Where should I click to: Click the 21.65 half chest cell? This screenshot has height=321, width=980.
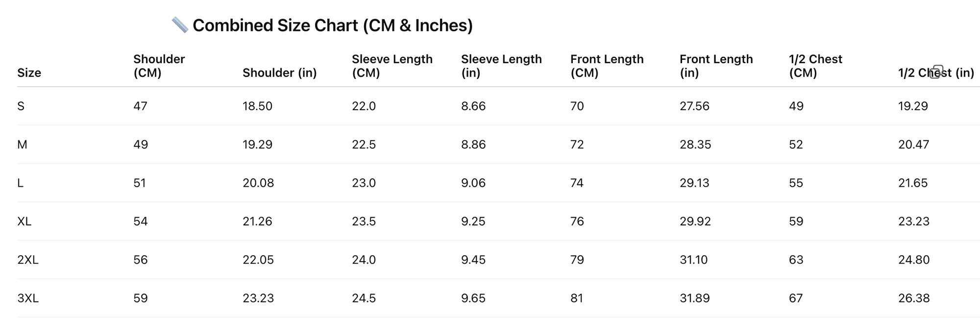913,183
